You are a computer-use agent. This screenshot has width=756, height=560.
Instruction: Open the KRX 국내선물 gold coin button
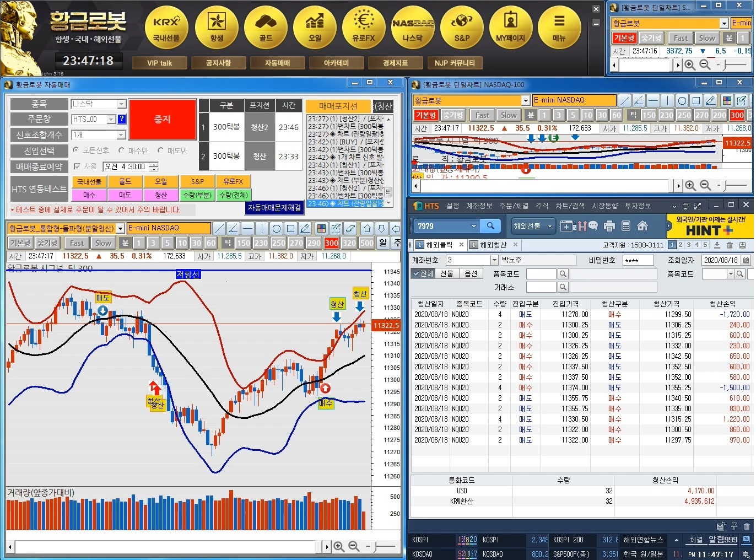(x=166, y=28)
